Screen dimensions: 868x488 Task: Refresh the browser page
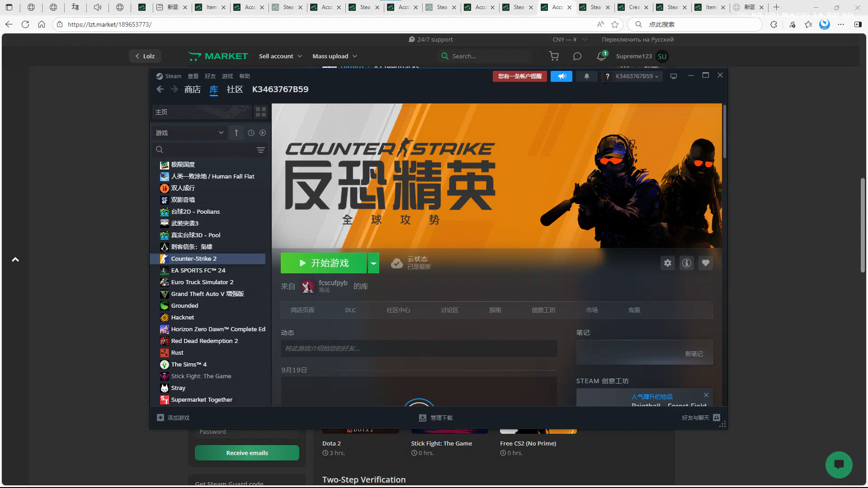[x=25, y=24]
